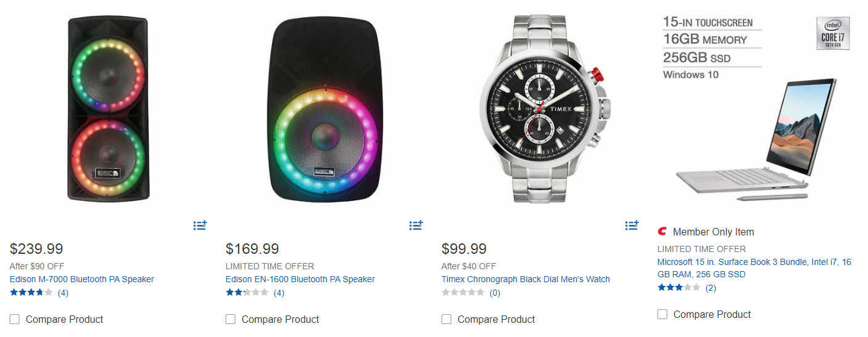Check Compare Product for Edison EN-1600 speaker
Image resolution: width=868 pixels, height=337 pixels.
coord(231,319)
